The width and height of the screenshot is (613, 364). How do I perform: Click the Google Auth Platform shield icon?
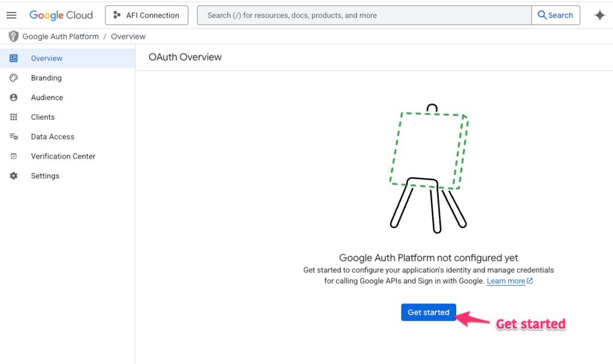[x=13, y=37]
